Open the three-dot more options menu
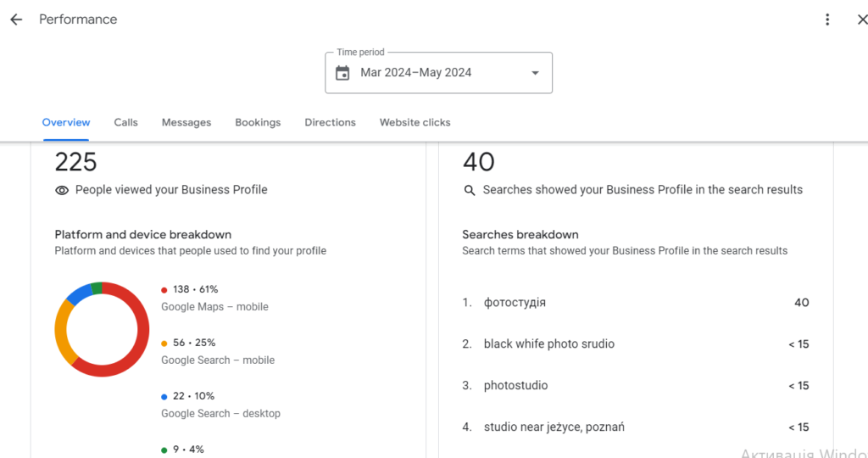This screenshot has width=868, height=458. (827, 20)
